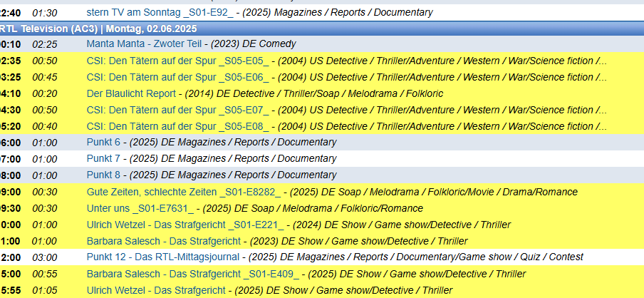Select genre text '(2023) DE Comedy'

254,44
